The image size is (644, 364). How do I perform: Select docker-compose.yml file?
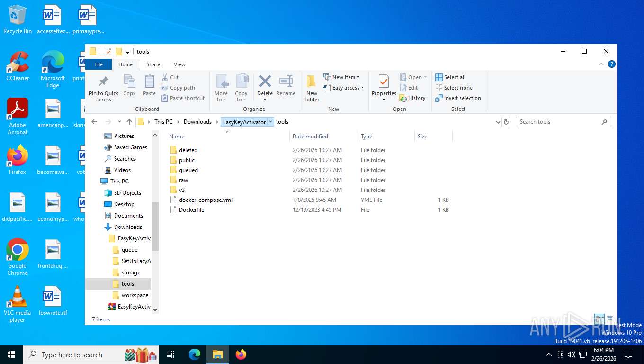click(x=206, y=200)
